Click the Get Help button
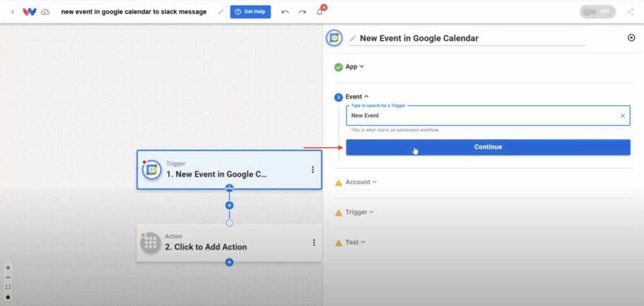Screen dimensions: 644x306 [x=250, y=12]
